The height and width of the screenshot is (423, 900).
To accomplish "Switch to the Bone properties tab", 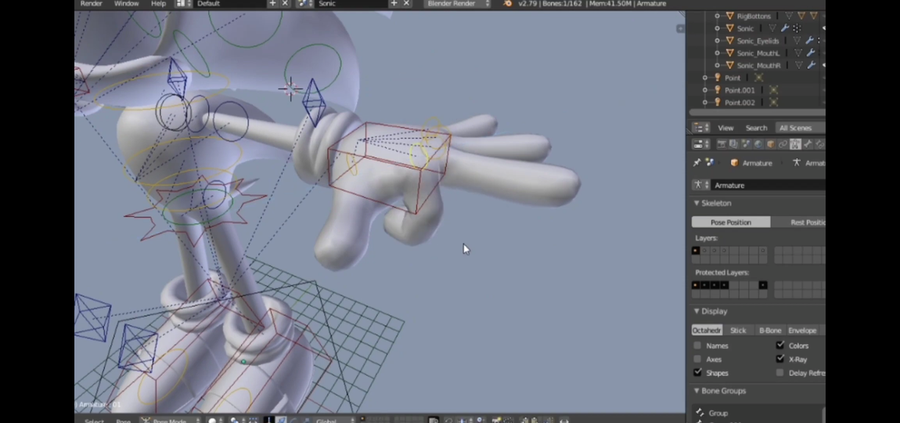I will 808,145.
